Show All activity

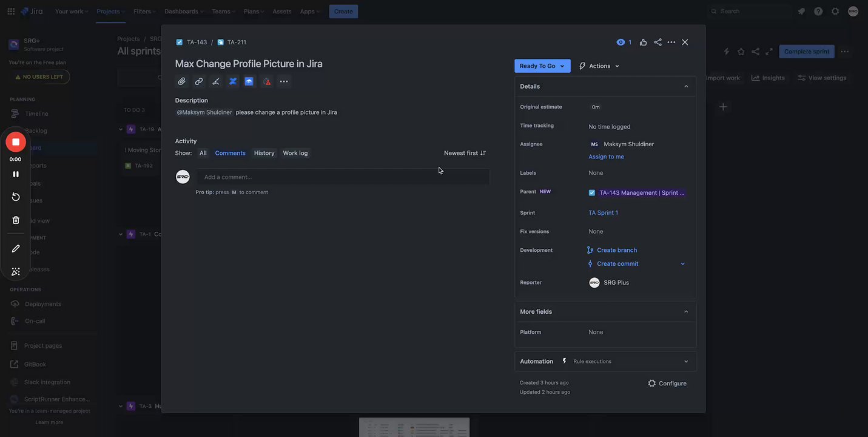tap(203, 153)
